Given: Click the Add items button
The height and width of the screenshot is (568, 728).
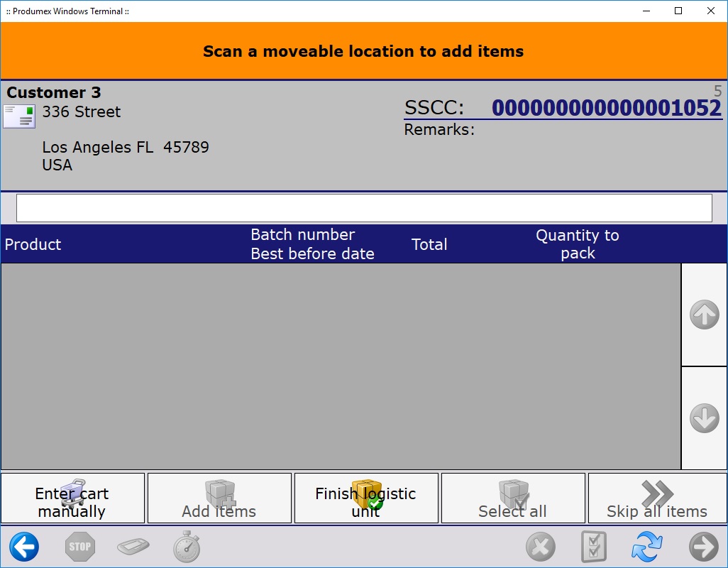Looking at the screenshot, I should 219,498.
